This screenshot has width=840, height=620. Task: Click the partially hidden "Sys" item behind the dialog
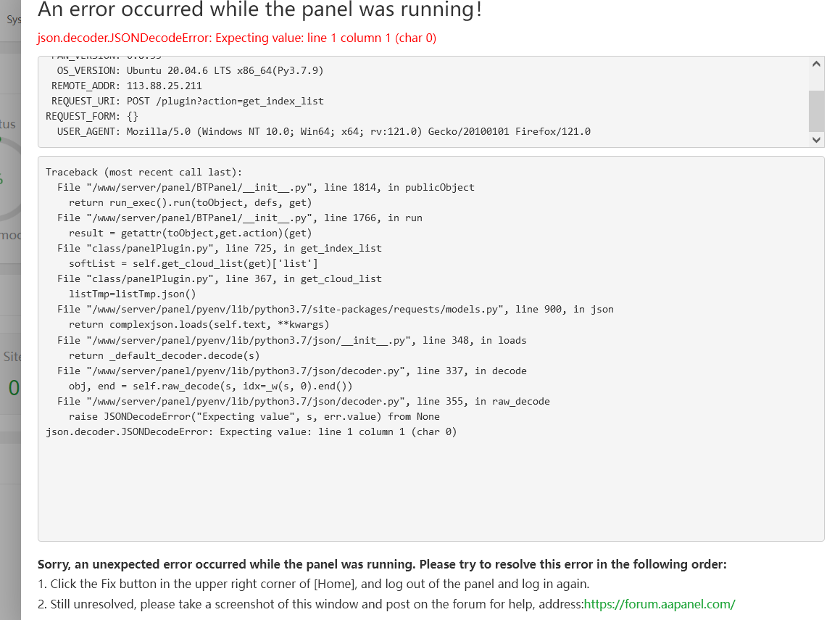click(x=12, y=20)
